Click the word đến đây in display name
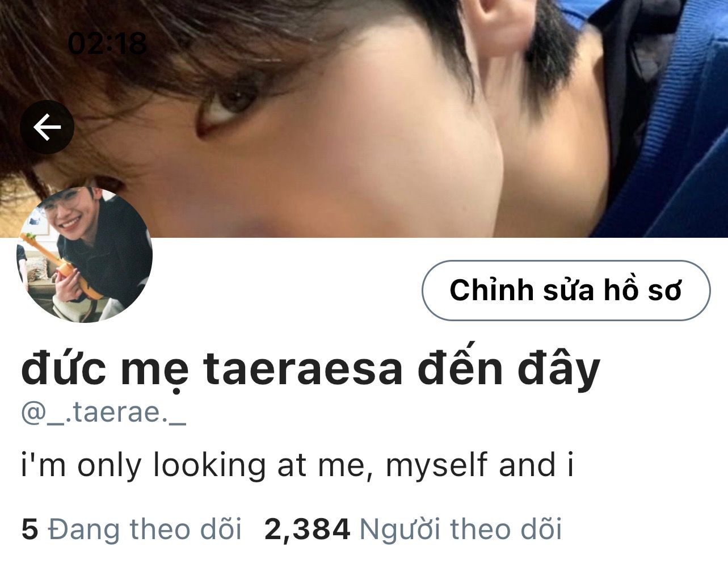This screenshot has height=576, width=728. click(x=509, y=369)
